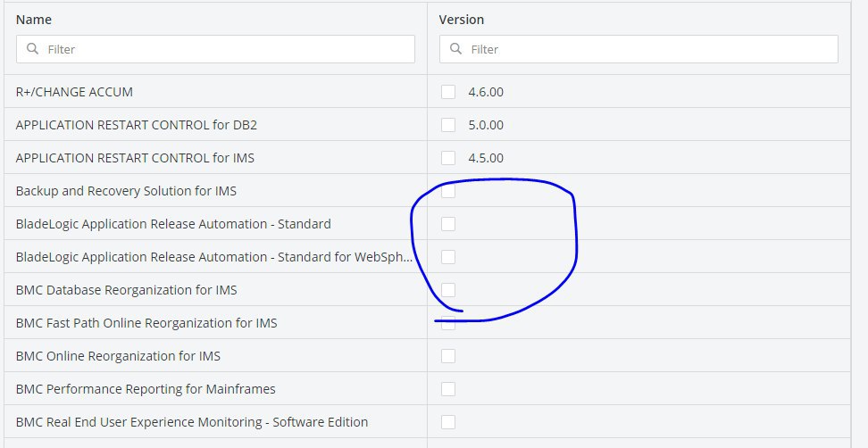Tick checkbox for Backup and Recovery Solution for IMS
The width and height of the screenshot is (868, 448).
(448, 191)
